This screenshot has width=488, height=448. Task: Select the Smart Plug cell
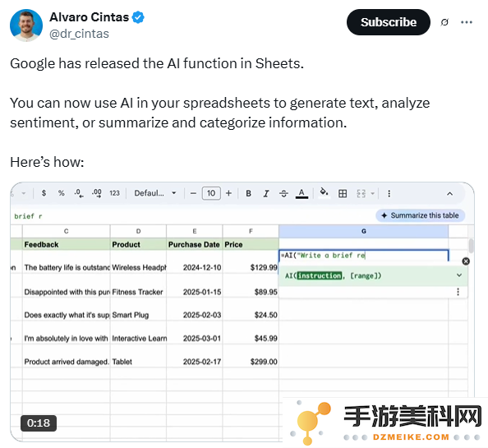click(138, 310)
